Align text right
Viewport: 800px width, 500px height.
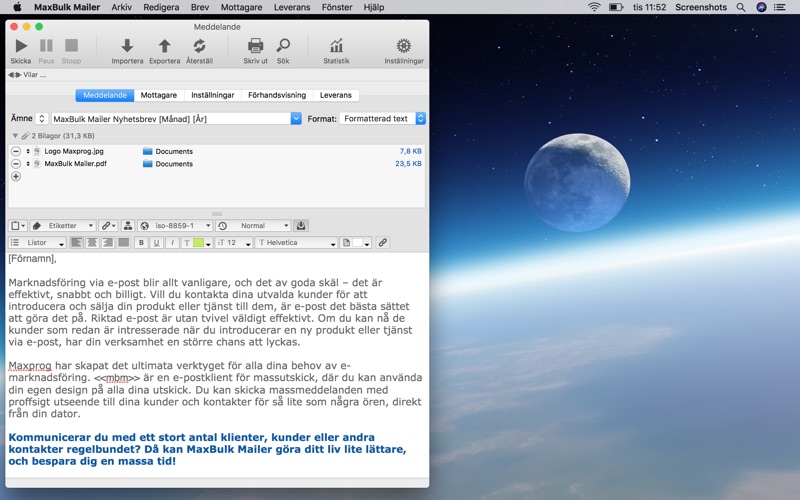click(108, 243)
